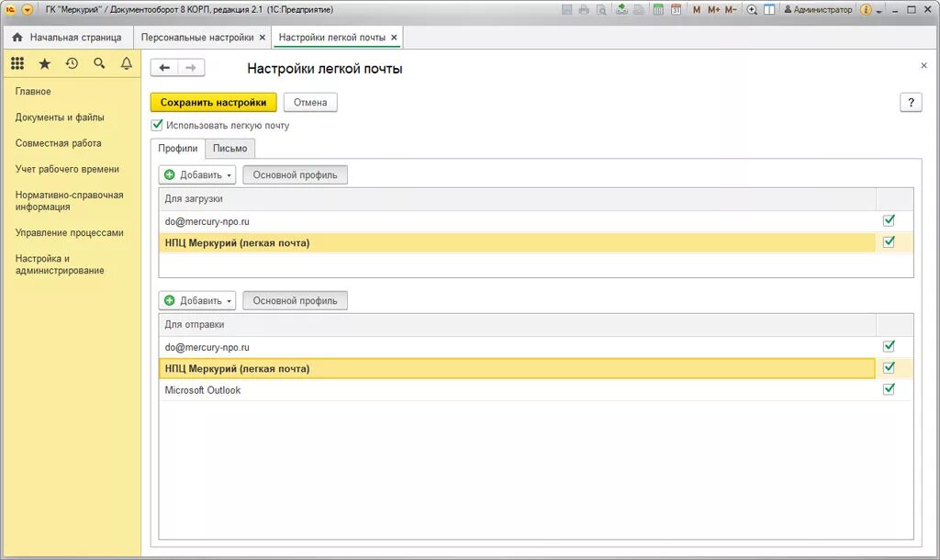Viewport: 940px width, 560px height.
Task: Click the greyed-out Save icon in title bar
Action: click(x=566, y=9)
